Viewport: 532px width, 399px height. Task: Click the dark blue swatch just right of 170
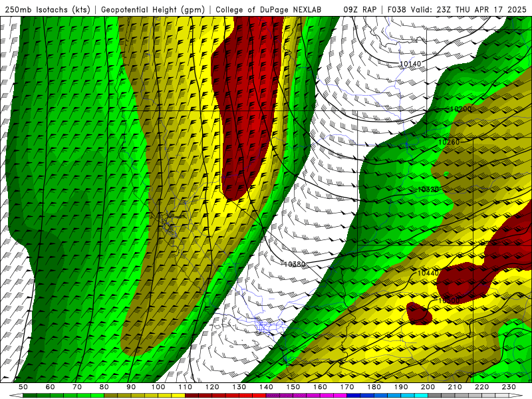point(354,396)
